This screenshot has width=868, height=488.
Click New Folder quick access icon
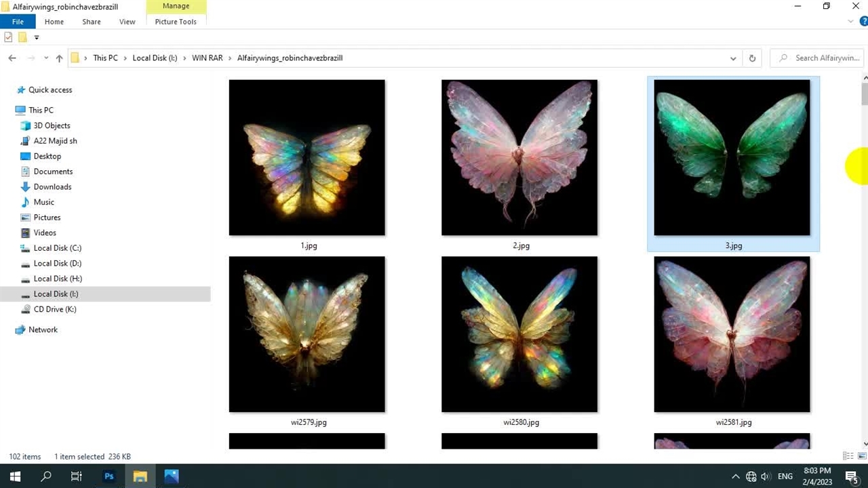coord(22,37)
